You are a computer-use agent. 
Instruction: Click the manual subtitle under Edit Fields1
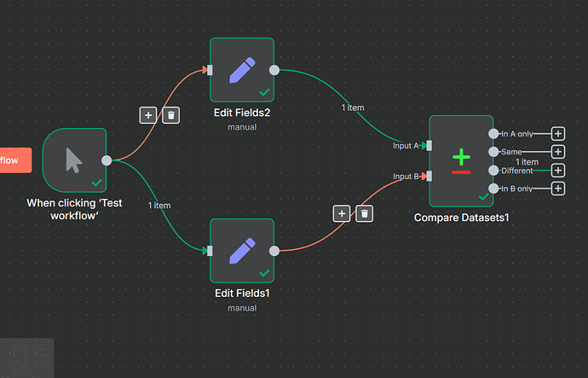pos(242,308)
